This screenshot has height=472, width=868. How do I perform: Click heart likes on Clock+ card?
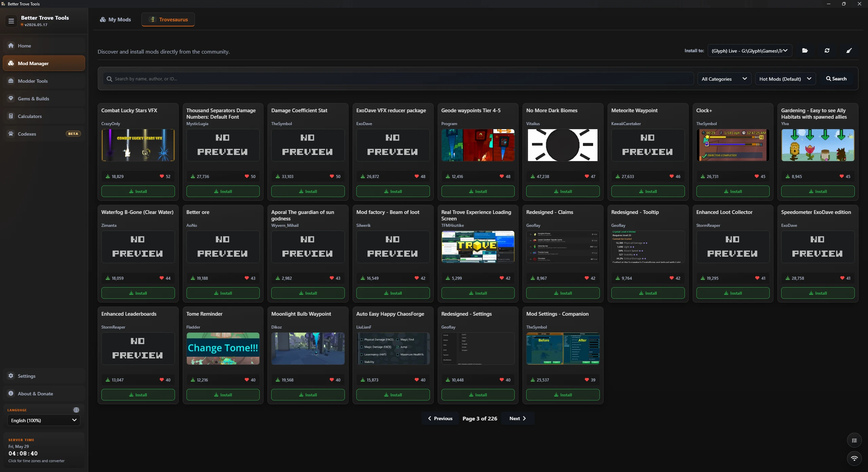tap(760, 176)
